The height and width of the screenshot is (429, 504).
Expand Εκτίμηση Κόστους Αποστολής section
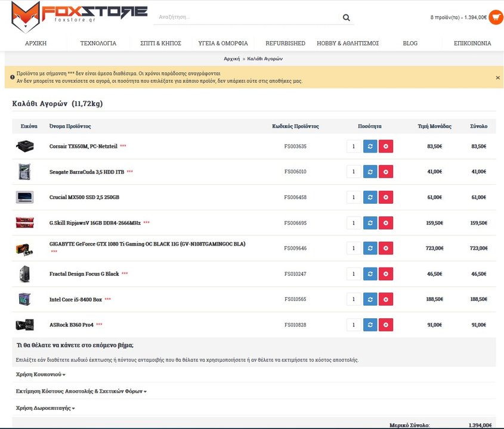(x=81, y=391)
